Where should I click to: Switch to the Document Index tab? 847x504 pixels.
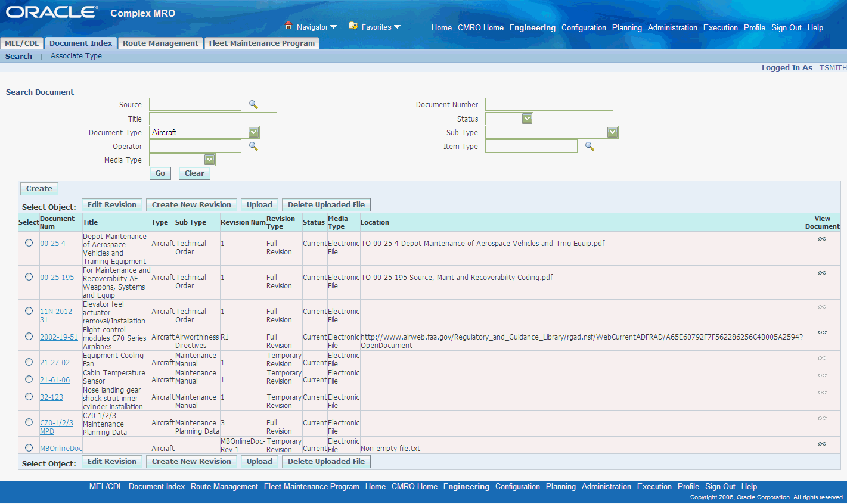point(80,43)
